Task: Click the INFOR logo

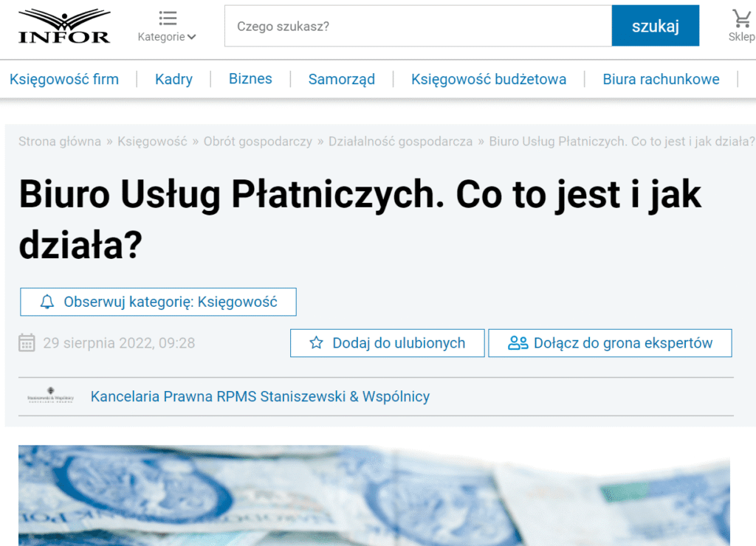Action: 64,26
